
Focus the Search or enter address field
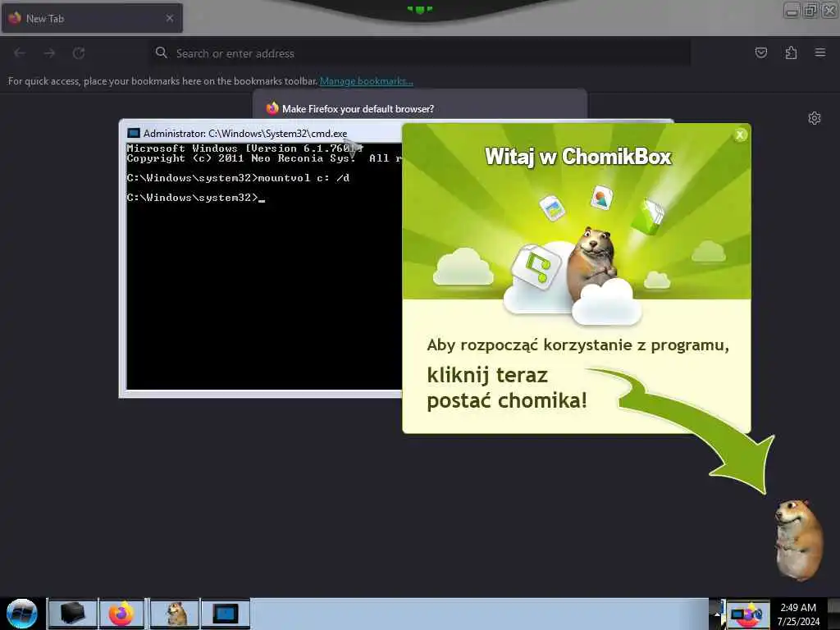click(x=419, y=53)
